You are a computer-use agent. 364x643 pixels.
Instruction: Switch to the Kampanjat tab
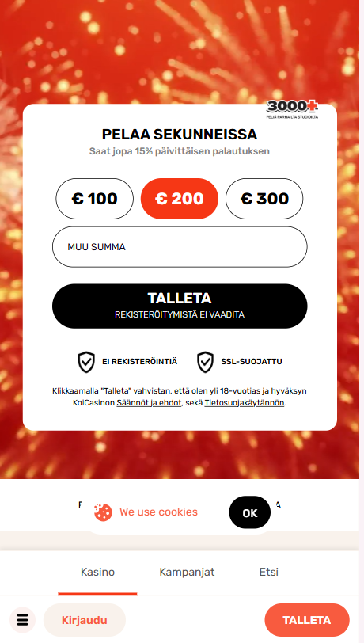[x=187, y=572]
